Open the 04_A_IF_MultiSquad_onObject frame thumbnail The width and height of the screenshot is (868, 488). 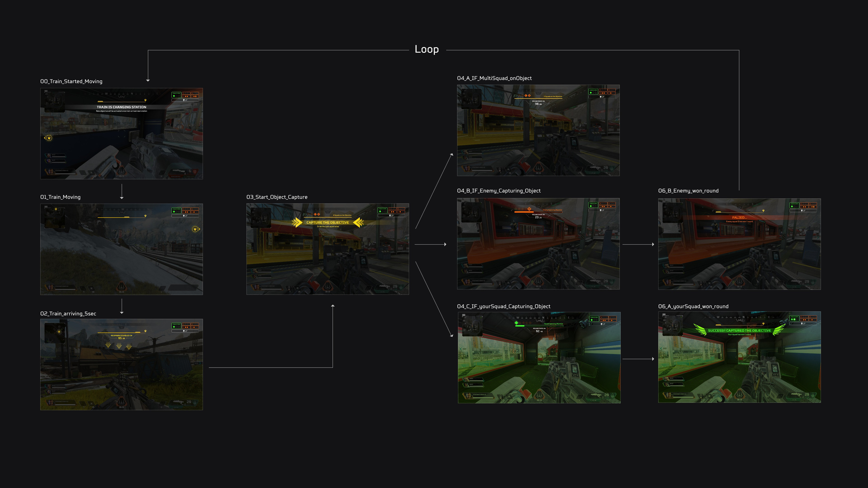click(538, 130)
